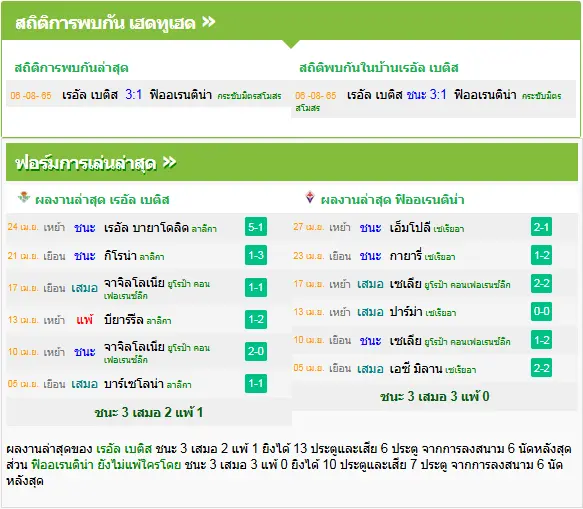Select opponent บาร์เซโลน่า
The height and width of the screenshot is (509, 583).
[134, 384]
